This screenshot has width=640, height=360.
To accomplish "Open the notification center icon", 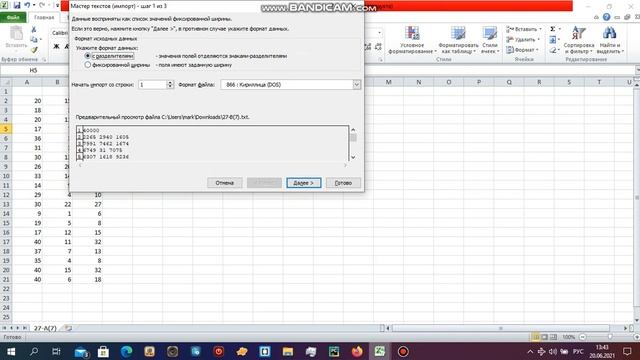I will coord(627,351).
